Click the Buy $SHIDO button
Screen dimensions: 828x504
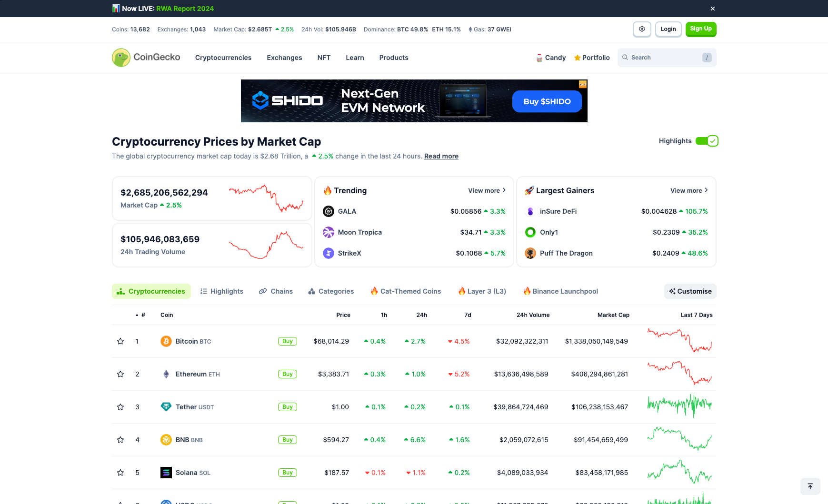point(547,101)
